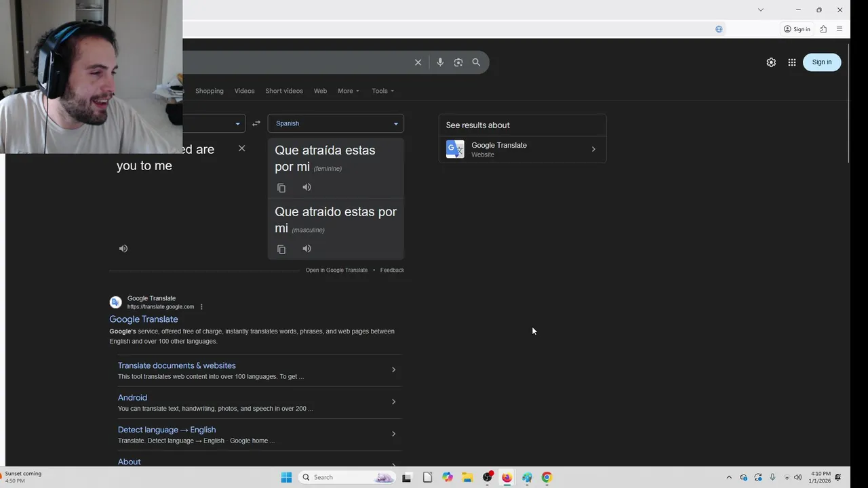Viewport: 868px width, 488px height.
Task: Open the Sunset coming weather widget
Action: coord(22,477)
